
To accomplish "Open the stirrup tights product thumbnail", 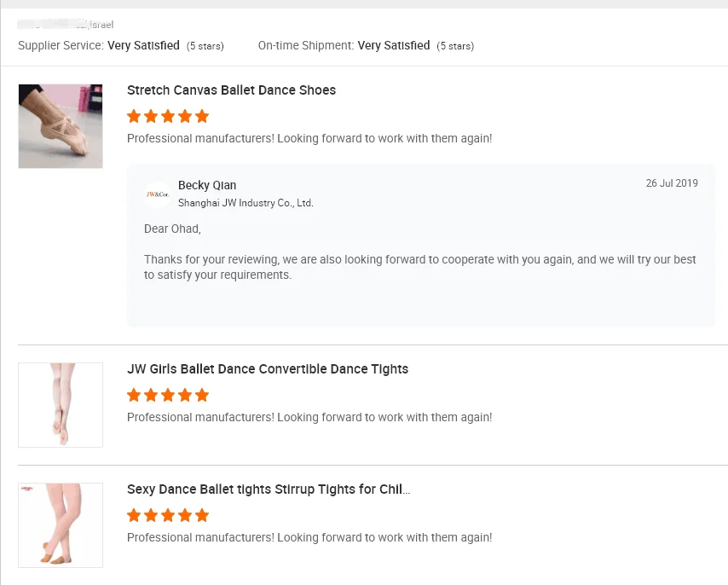I will pyautogui.click(x=61, y=525).
